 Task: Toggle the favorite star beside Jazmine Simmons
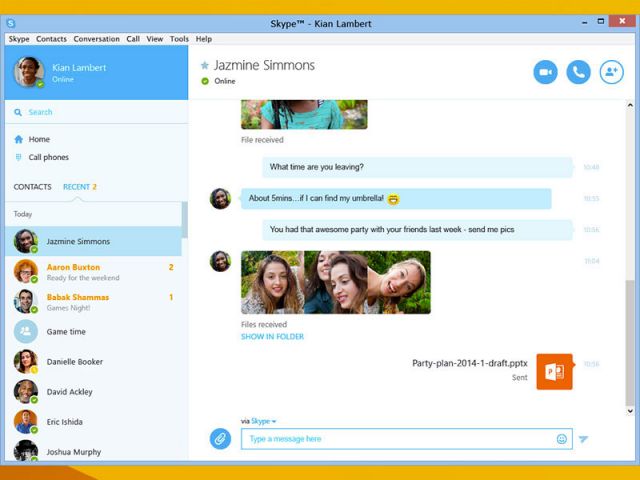[x=205, y=65]
